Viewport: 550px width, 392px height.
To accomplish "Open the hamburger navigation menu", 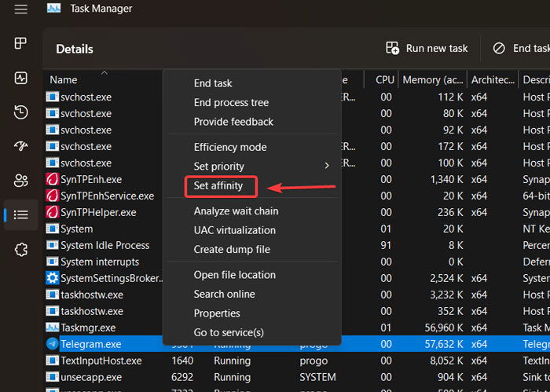I will [x=21, y=9].
